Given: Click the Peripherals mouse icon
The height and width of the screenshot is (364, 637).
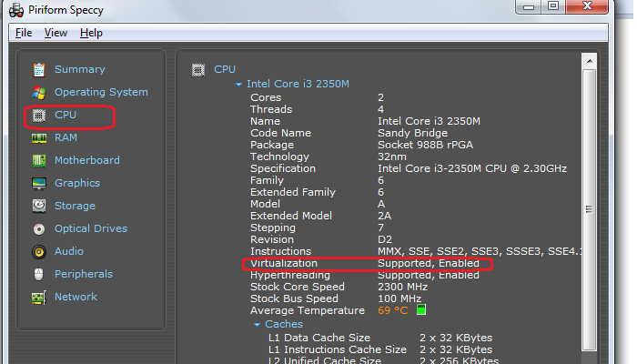Looking at the screenshot, I should click(x=38, y=275).
